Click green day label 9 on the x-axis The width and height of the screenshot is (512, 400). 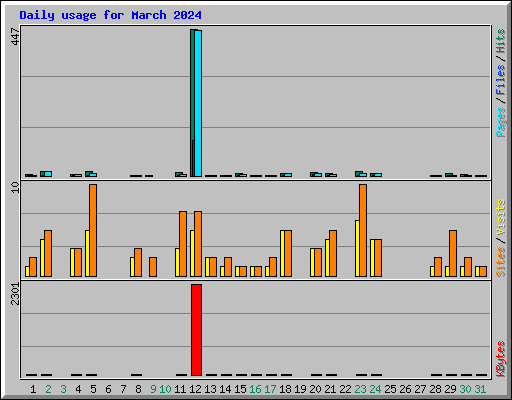pos(153,389)
